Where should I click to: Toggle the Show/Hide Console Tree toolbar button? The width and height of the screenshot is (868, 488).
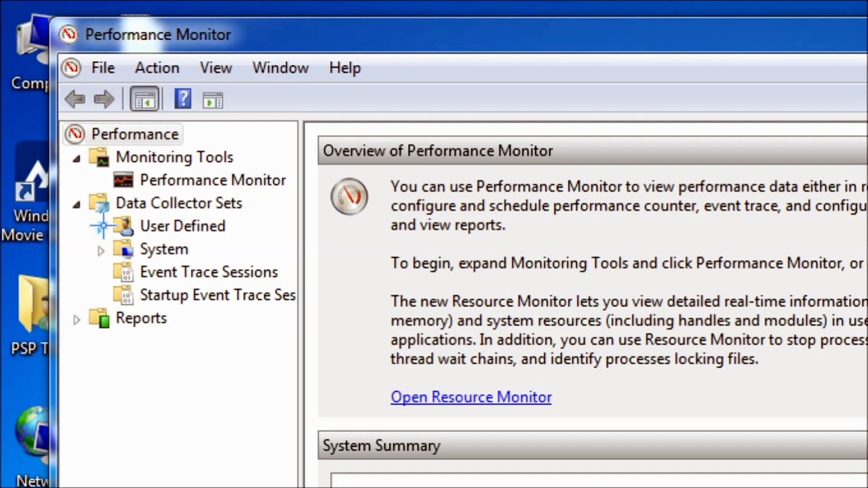coord(144,100)
